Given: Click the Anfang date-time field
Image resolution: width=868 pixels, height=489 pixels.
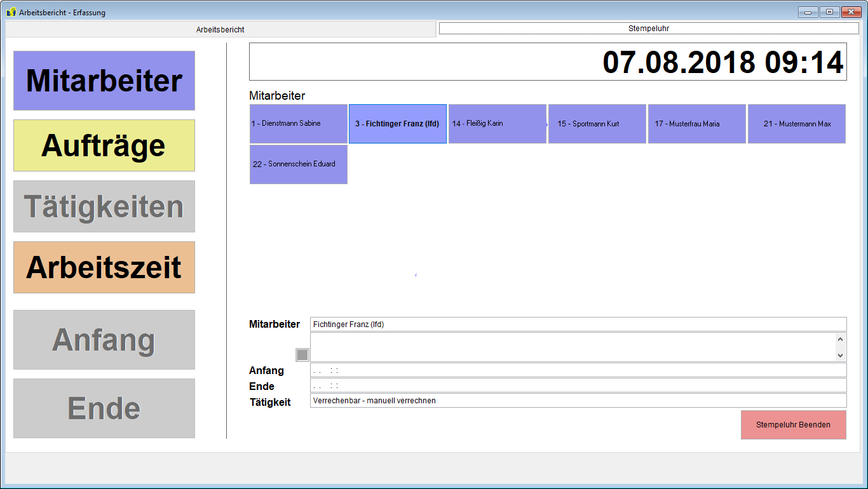Looking at the screenshot, I should click(578, 370).
